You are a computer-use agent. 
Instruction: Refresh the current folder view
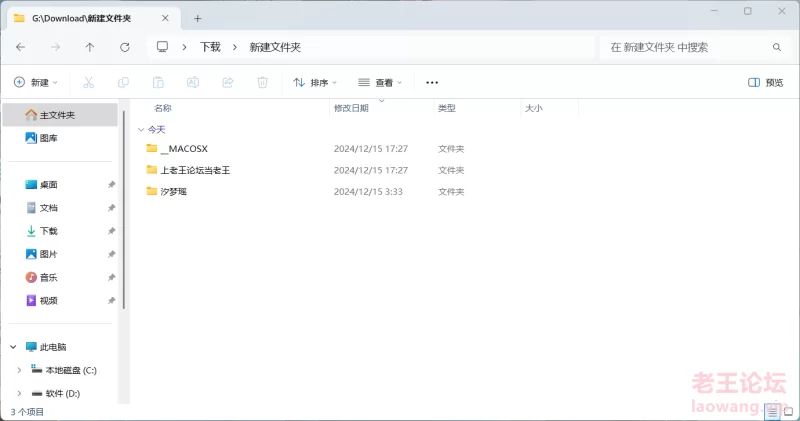[x=125, y=47]
